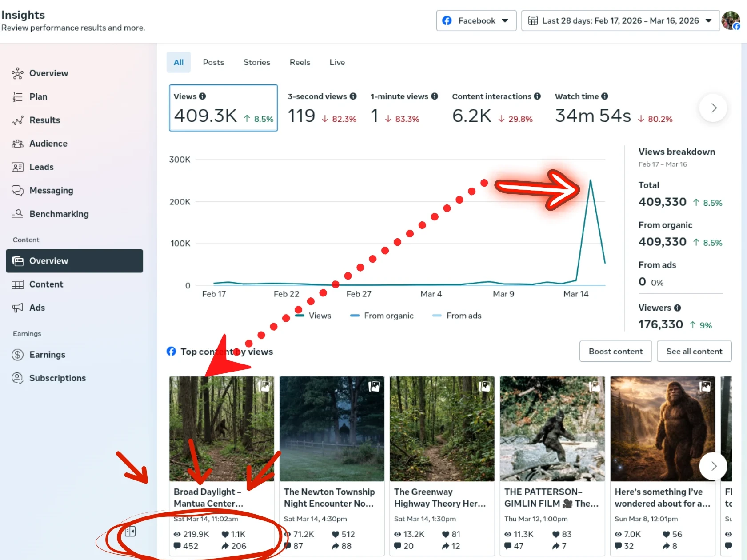Open Benchmarking in the sidebar
Viewport: 747px width, 560px height.
59,214
